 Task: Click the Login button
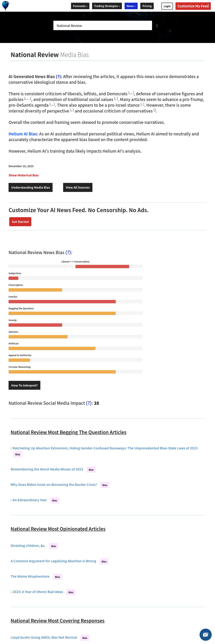click(167, 6)
